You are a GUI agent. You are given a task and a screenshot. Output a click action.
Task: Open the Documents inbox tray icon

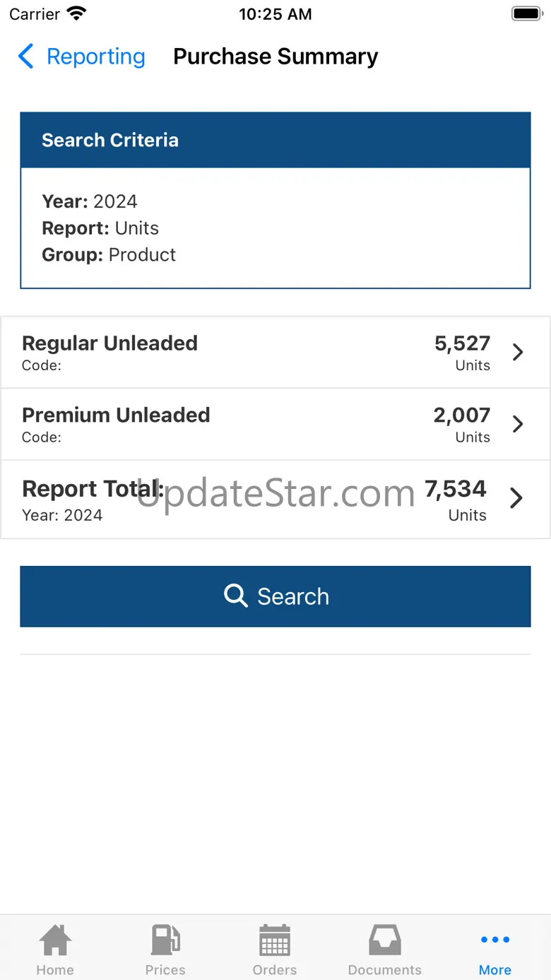pos(385,940)
